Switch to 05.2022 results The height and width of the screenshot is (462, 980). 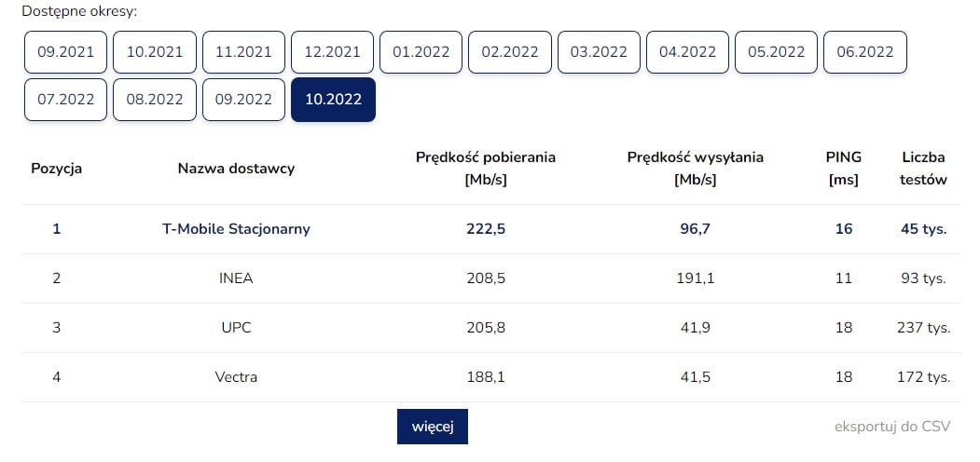pos(777,52)
